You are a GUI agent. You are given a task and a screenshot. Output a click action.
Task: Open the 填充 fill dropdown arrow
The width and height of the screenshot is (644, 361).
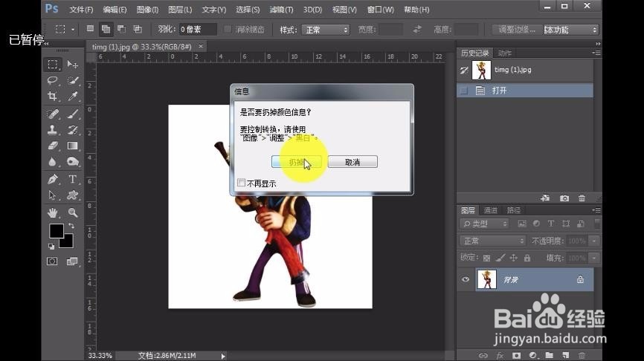click(594, 258)
